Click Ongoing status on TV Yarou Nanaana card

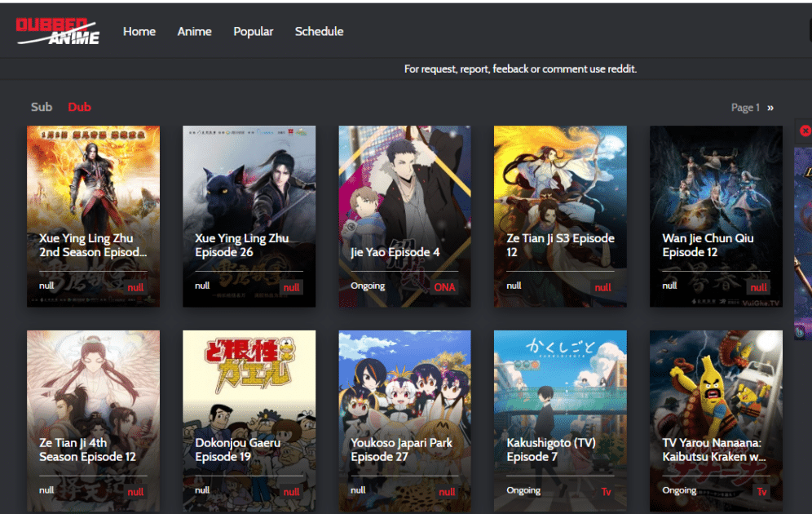pyautogui.click(x=679, y=490)
